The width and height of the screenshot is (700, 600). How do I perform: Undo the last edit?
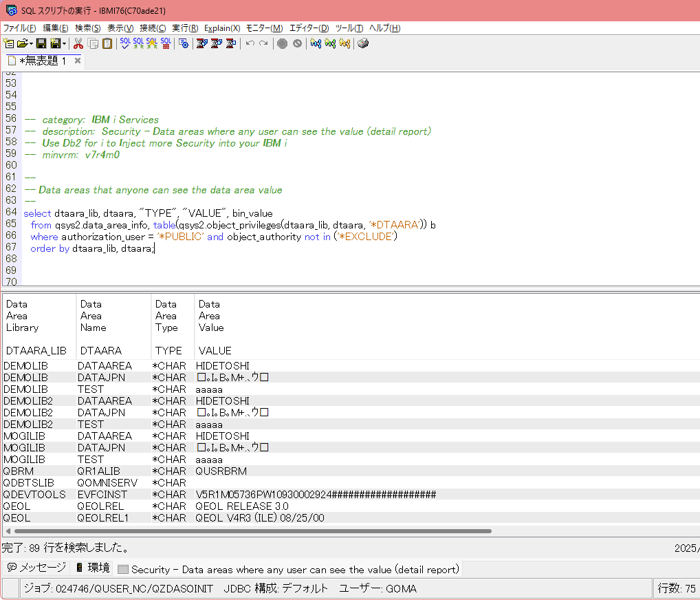[250, 43]
